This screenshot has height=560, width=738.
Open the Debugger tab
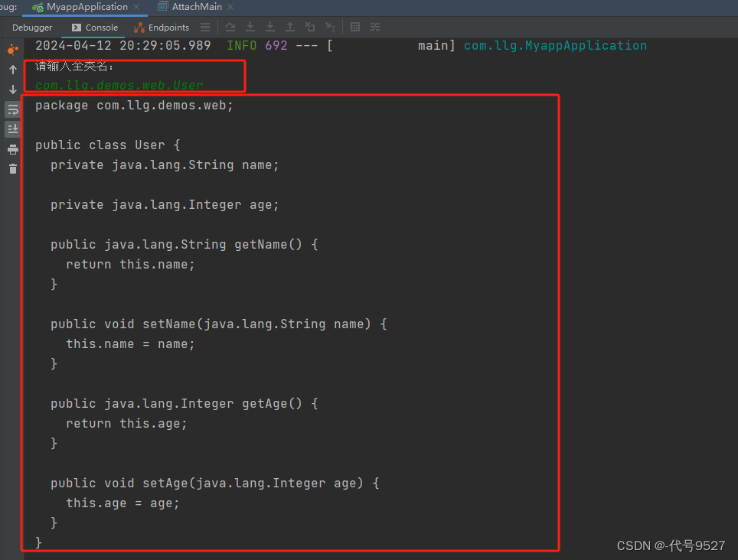32,28
